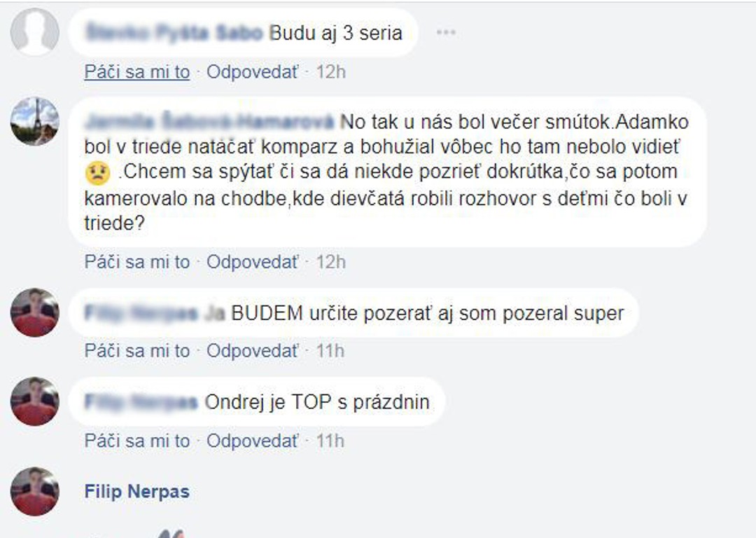Like the 'Ondrej je TOP s prázdnin' comment
Screen dimensions: 756x538
point(137,441)
